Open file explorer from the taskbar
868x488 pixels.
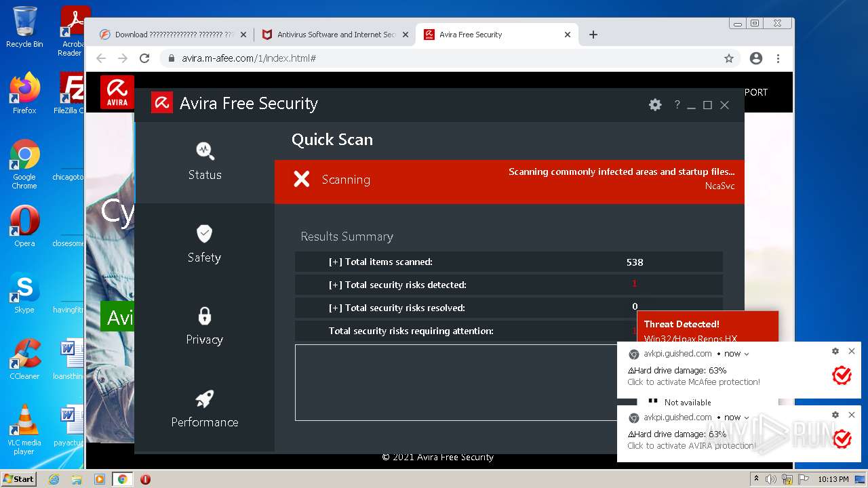point(77,479)
